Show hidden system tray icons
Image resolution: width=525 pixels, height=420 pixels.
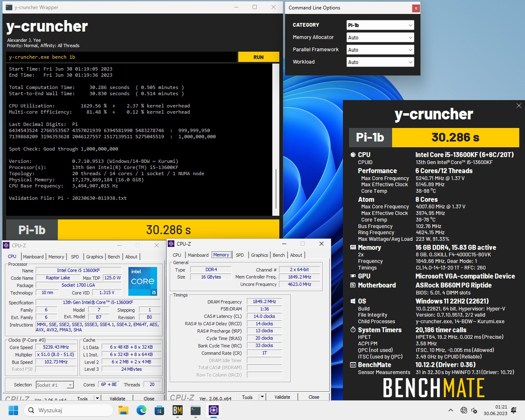point(451,410)
